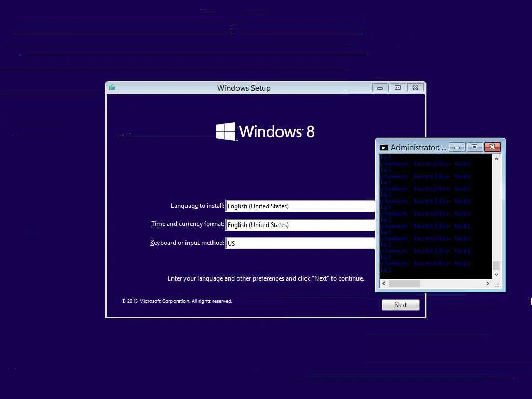This screenshot has width=532, height=399.
Task: Click the scroll left arrow in command prompt
Action: (384, 283)
